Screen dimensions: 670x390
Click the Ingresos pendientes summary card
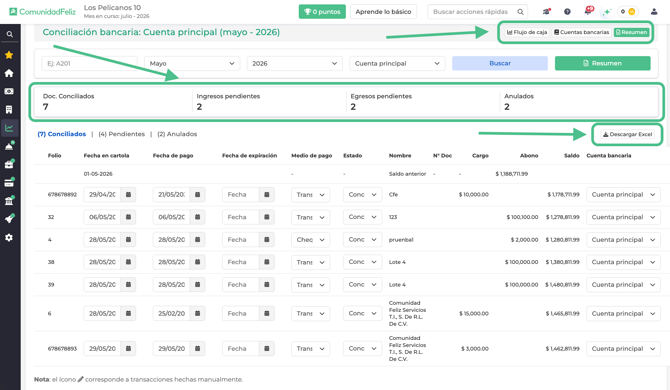point(268,102)
